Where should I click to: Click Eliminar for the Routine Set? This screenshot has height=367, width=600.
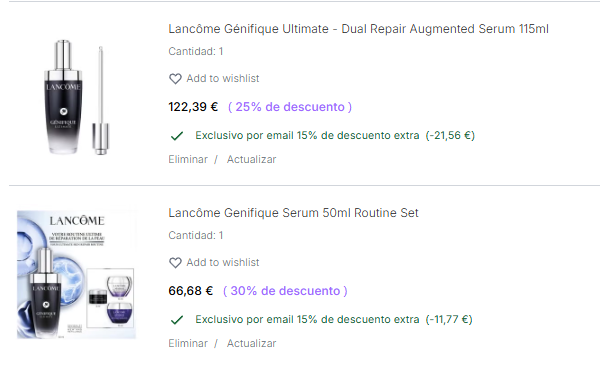click(188, 343)
